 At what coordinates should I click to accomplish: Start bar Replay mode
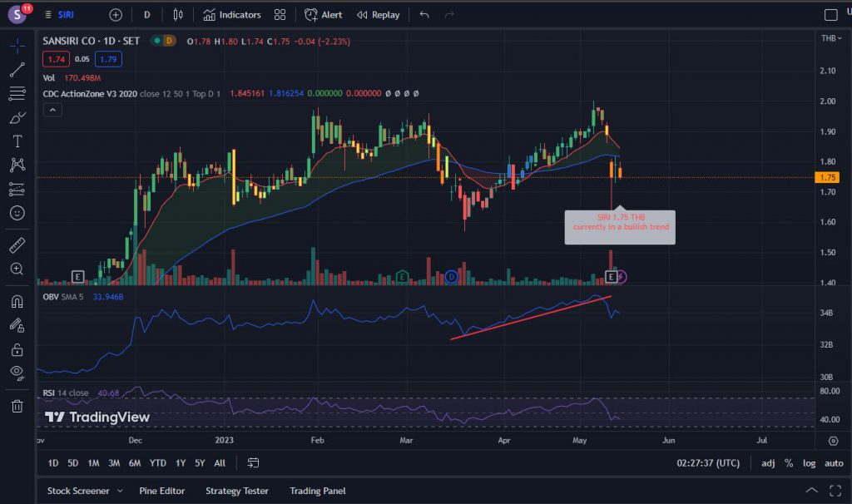click(379, 15)
